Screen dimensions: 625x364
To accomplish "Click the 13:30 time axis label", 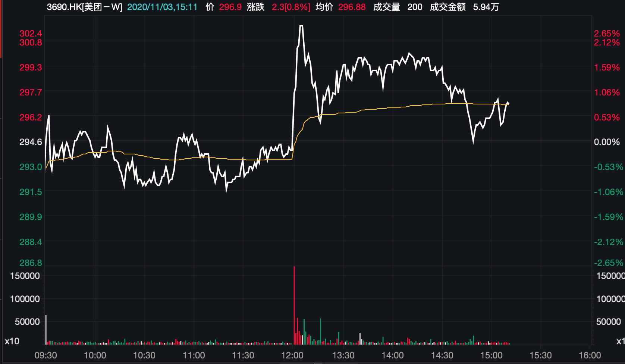I will coord(343,355).
